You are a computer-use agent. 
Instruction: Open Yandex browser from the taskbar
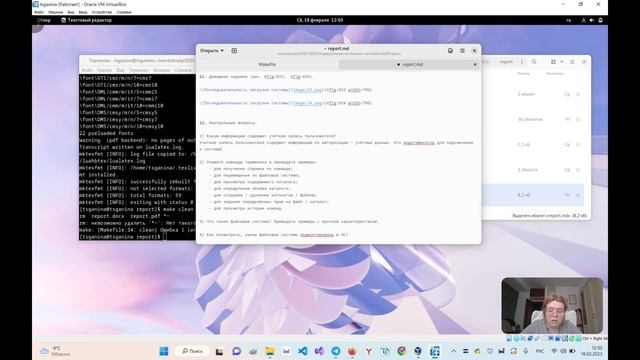point(369,351)
